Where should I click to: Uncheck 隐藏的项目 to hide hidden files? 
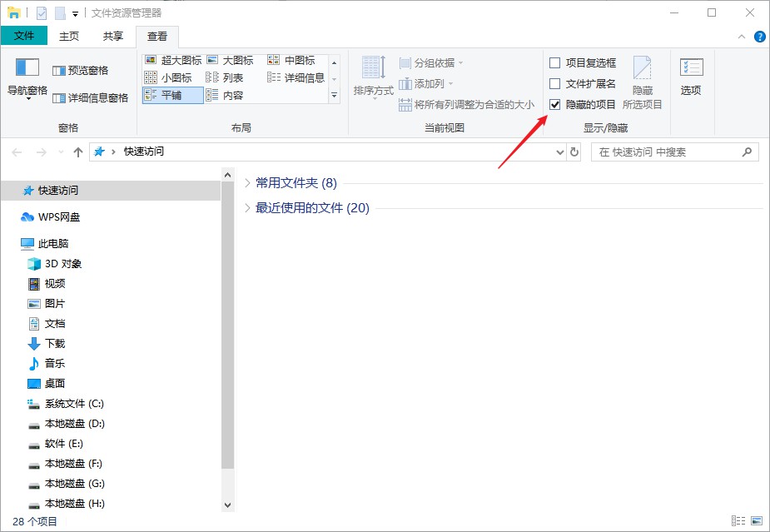point(554,104)
